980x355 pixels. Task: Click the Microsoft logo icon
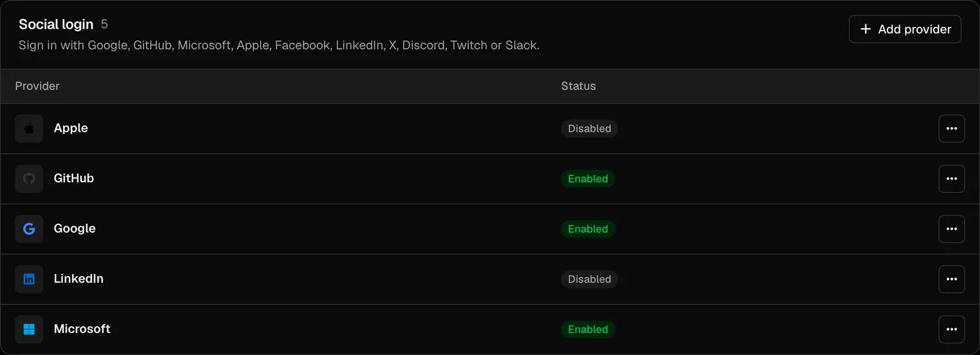29,330
